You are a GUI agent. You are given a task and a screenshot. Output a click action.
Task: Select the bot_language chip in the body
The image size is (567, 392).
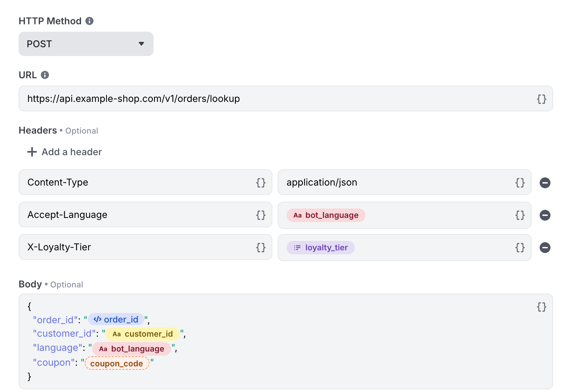132,349
